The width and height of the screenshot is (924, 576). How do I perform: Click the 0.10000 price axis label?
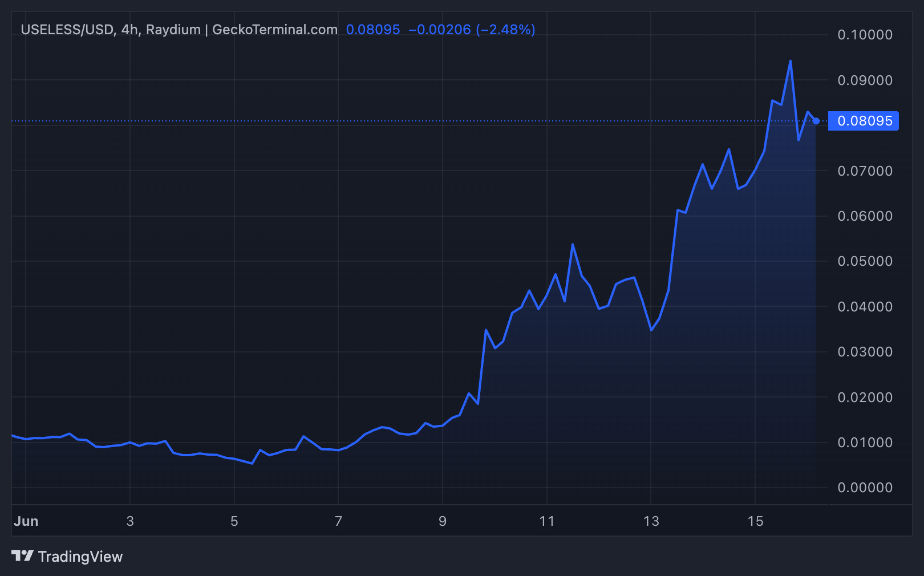865,35
